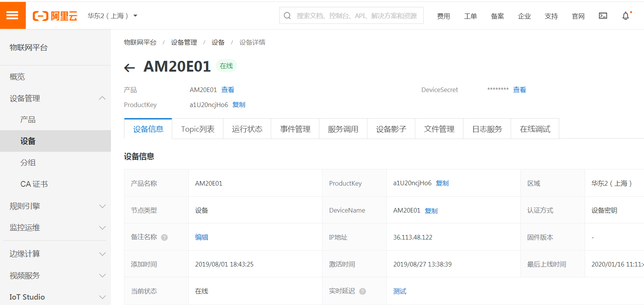Click activation time 2019/08/27 13:38:39

(422, 264)
